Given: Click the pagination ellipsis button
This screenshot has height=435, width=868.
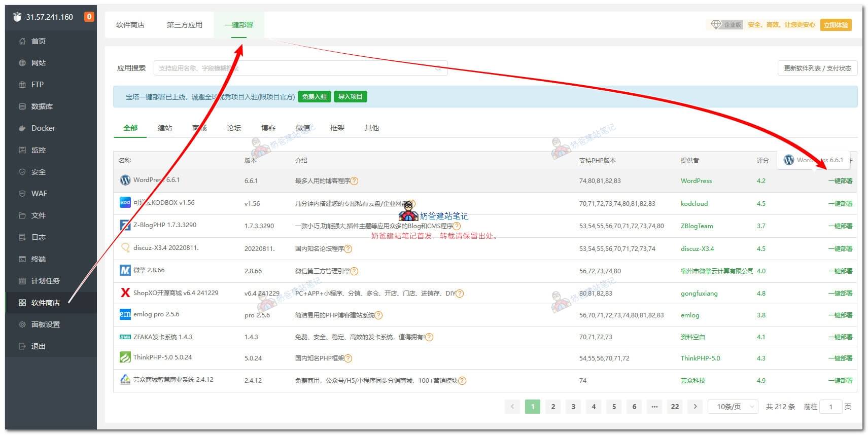Looking at the screenshot, I should pyautogui.click(x=654, y=407).
